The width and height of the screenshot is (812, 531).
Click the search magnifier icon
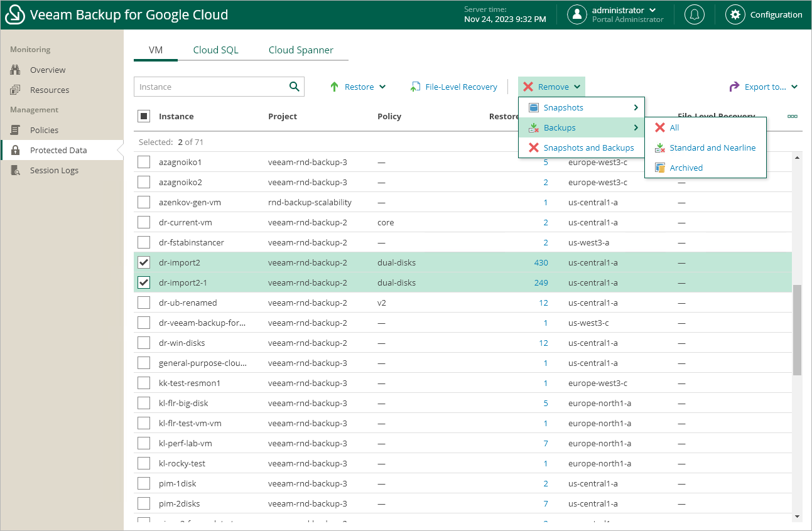294,87
